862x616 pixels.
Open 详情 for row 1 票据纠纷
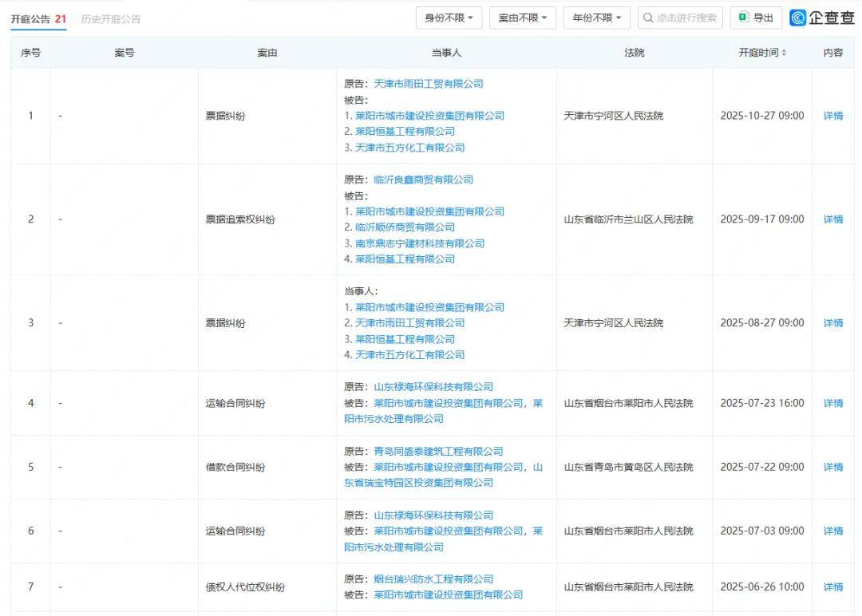[x=832, y=116]
